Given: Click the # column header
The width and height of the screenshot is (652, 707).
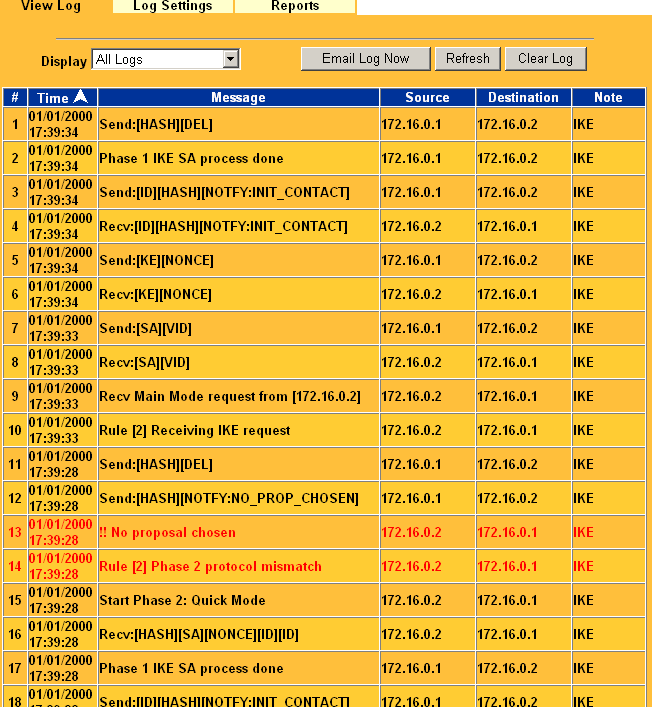Looking at the screenshot, I should [x=15, y=97].
